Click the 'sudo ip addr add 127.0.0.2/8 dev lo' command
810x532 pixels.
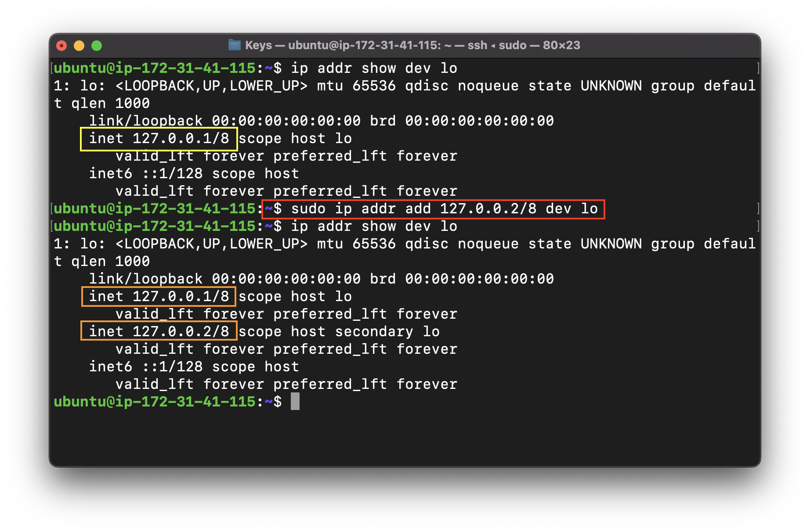445,209
